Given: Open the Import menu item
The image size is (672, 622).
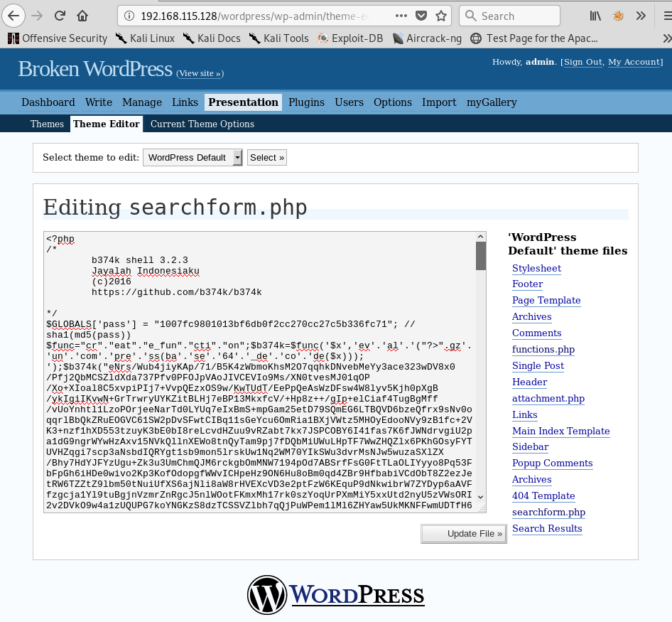Looking at the screenshot, I should [439, 102].
